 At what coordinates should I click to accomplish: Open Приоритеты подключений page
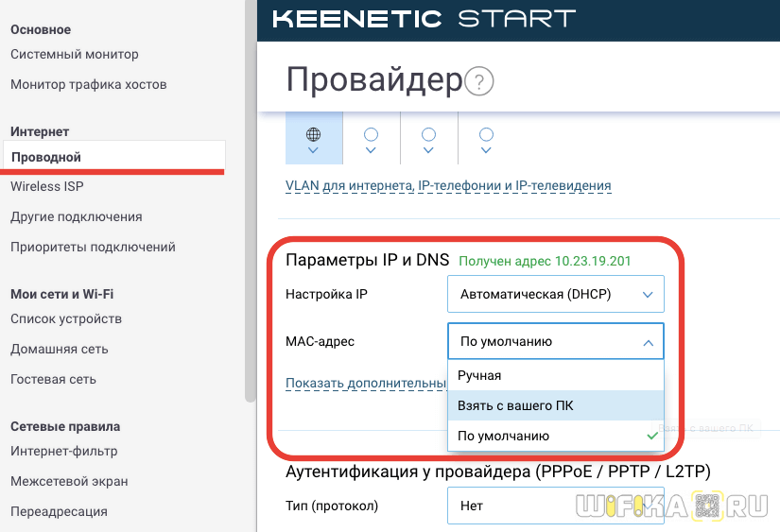point(93,247)
